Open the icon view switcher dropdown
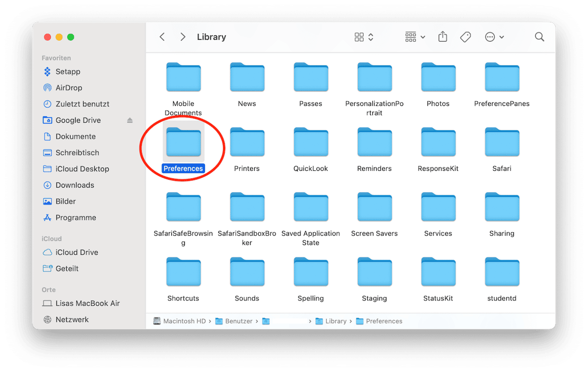This screenshot has width=588, height=372. click(x=364, y=37)
